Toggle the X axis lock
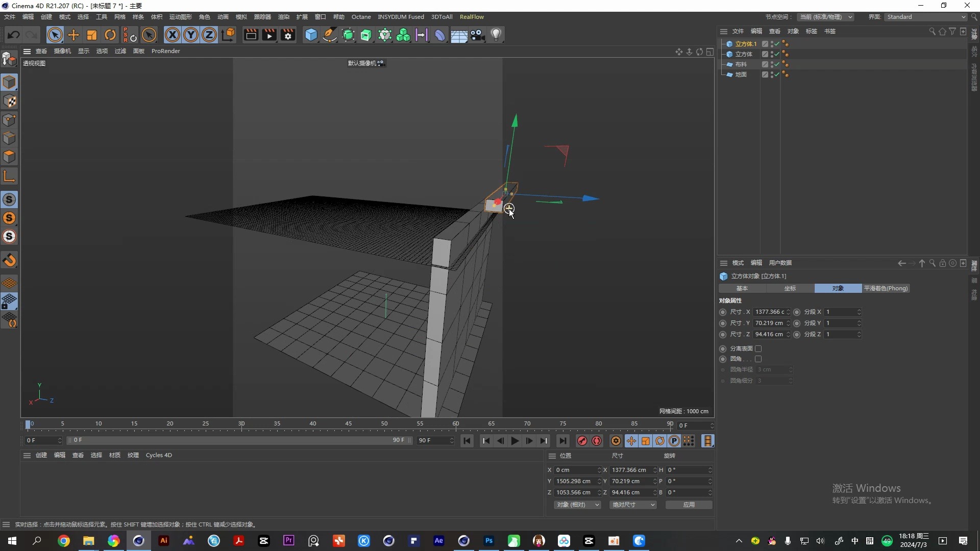The height and width of the screenshot is (551, 980). (173, 35)
